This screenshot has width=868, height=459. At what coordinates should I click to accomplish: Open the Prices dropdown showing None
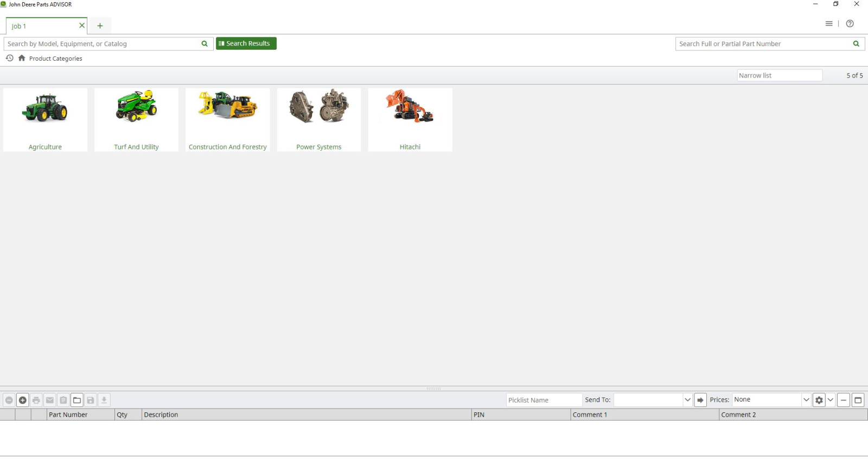[806, 400]
